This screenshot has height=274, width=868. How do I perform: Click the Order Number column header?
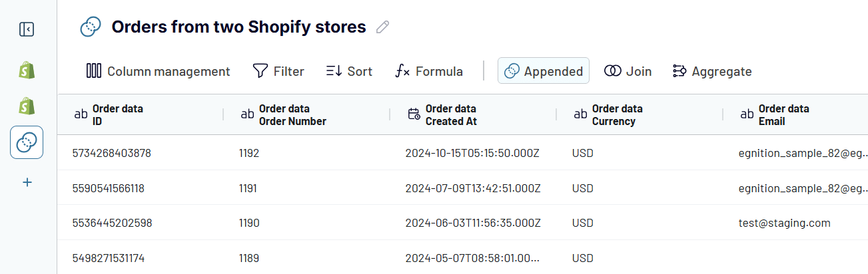pyautogui.click(x=292, y=115)
